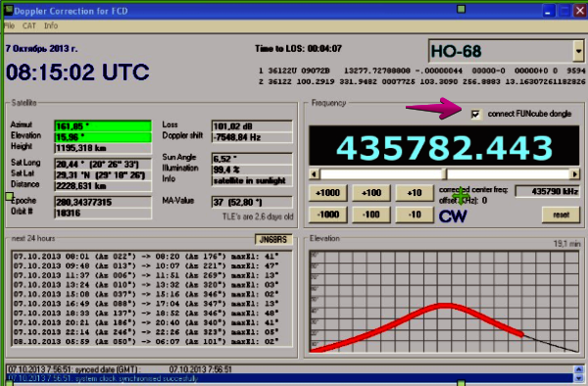Click the frequency offset slider thumb
This screenshot has width=588, height=386.
pyautogui.click(x=446, y=173)
